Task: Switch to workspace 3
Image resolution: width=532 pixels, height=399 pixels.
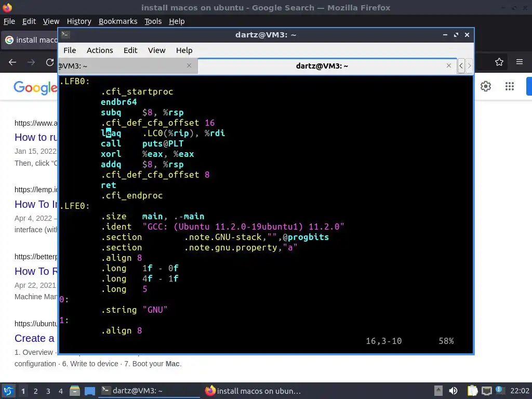Action: coord(48,391)
